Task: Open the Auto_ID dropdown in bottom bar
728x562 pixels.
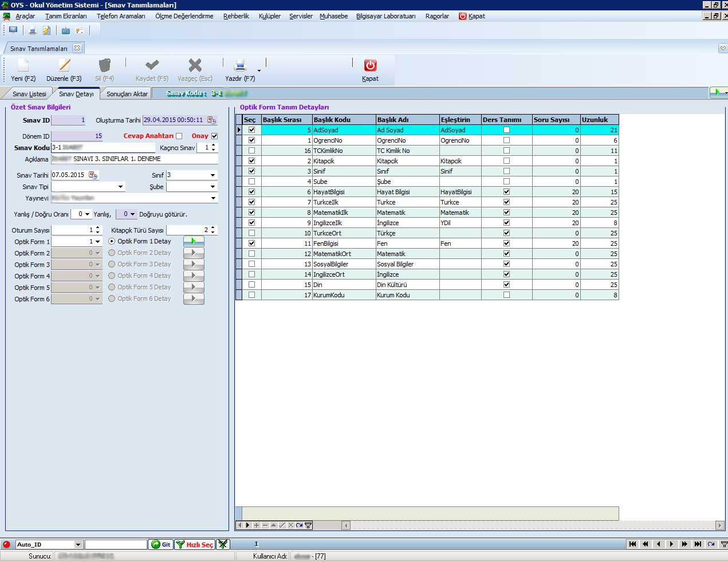Action: point(78,544)
